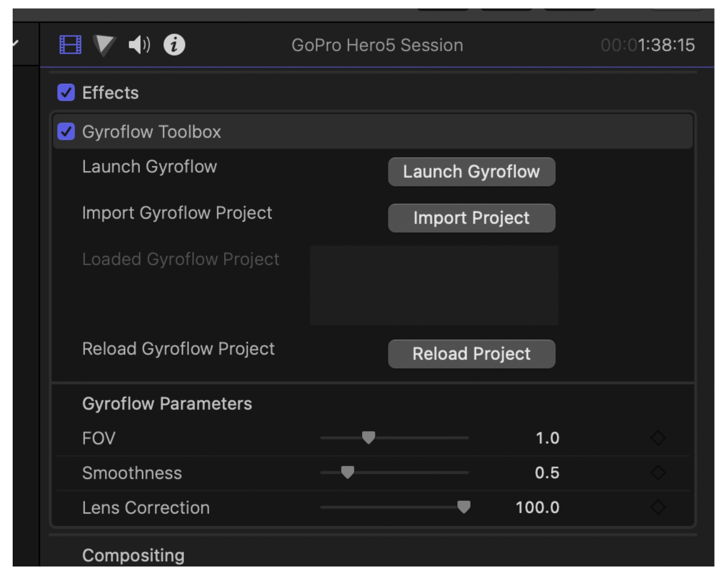Click the Loaded Gyroflow Project text box

click(x=434, y=286)
